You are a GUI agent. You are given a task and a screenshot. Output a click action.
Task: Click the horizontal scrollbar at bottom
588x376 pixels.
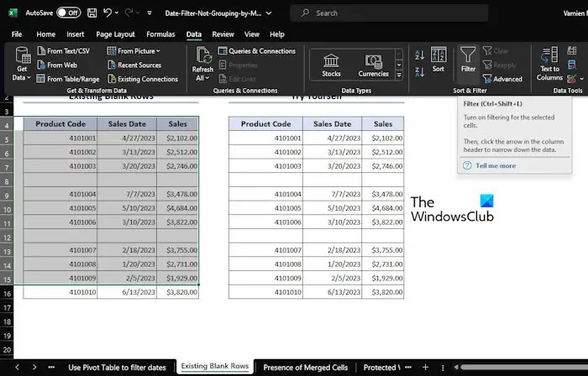click(524, 368)
